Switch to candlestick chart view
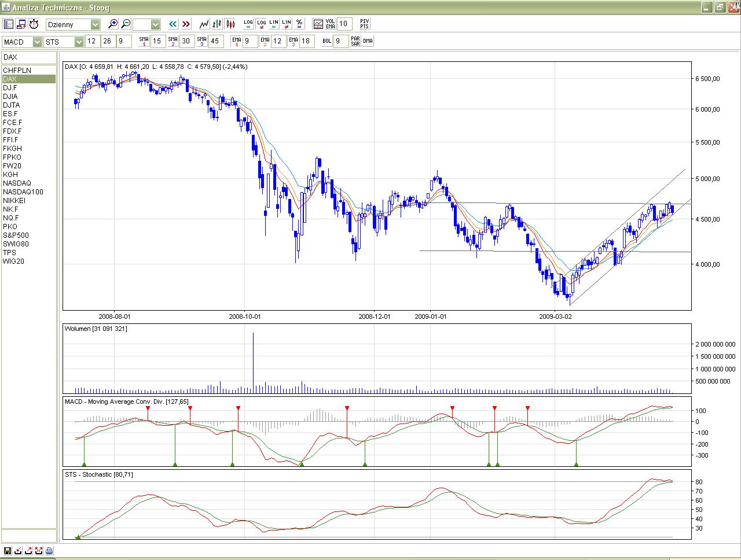The width and height of the screenshot is (741, 560). click(230, 24)
